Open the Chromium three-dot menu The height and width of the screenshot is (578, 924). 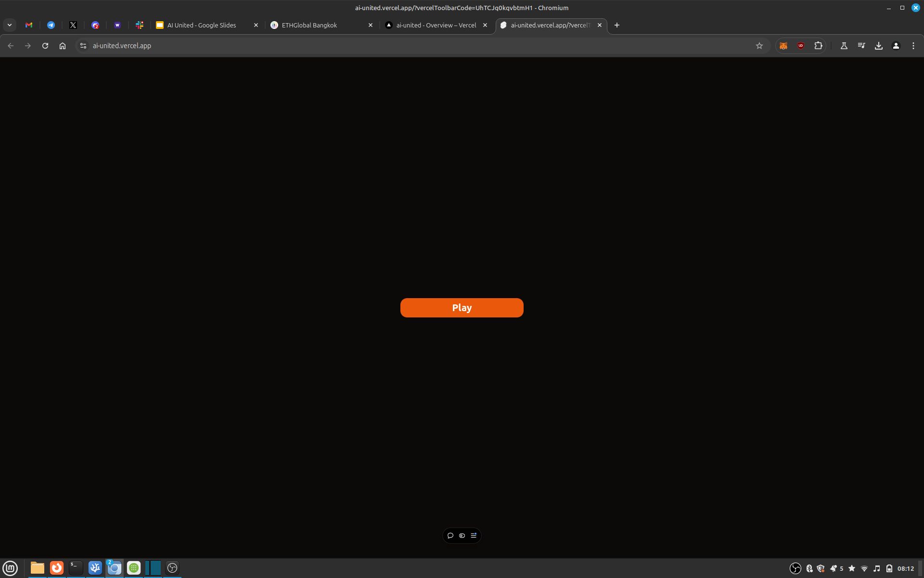tap(913, 46)
